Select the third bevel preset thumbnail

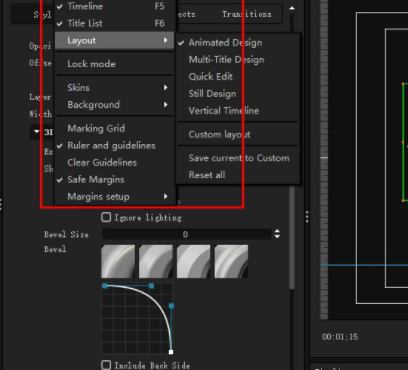193,262
